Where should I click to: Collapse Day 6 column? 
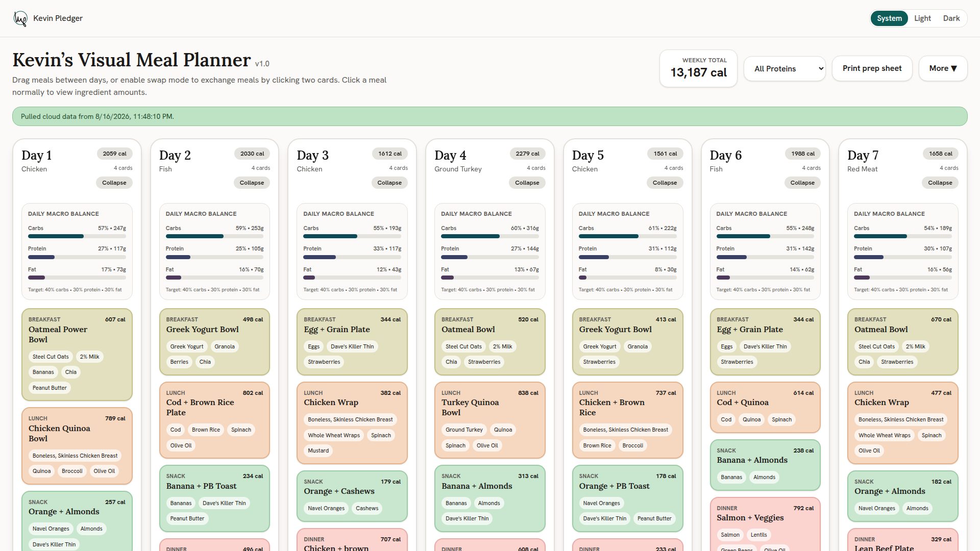[x=802, y=183]
